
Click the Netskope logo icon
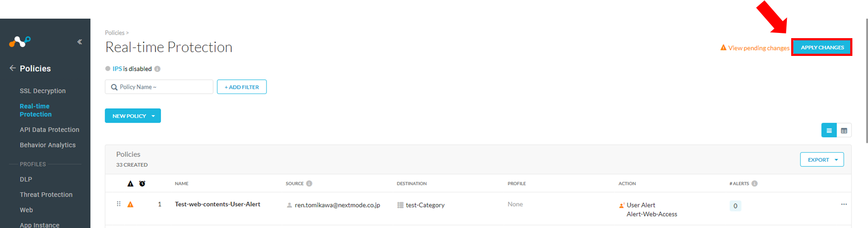(20, 42)
